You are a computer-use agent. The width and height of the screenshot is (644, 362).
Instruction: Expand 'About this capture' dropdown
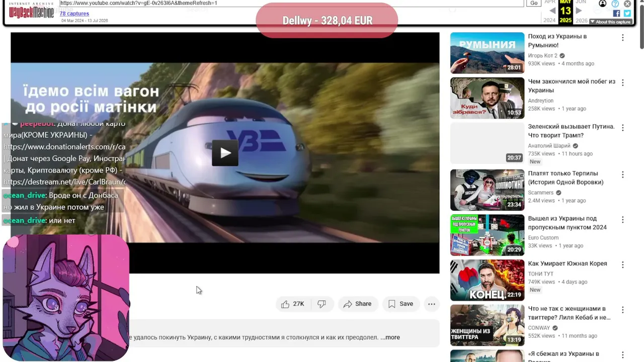[610, 22]
